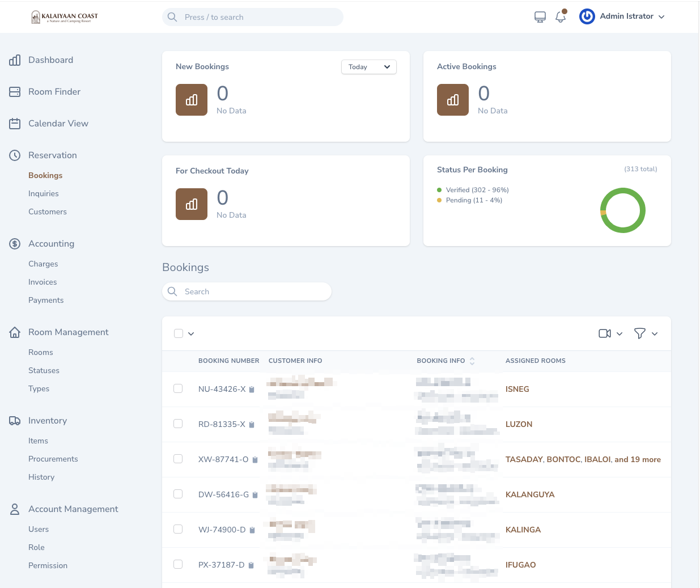Select the Room Finder sidebar icon

point(15,91)
